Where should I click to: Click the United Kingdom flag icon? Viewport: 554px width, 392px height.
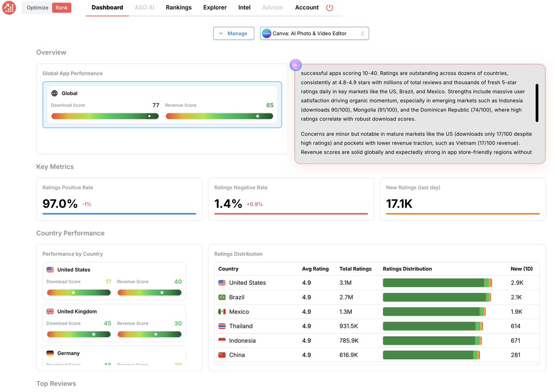pyautogui.click(x=49, y=311)
